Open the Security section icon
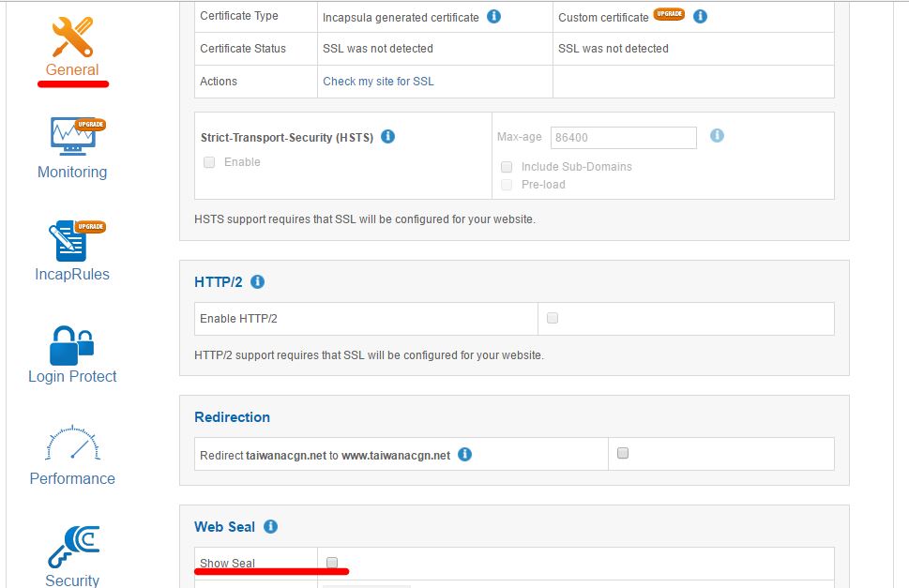Viewport: 909px width, 588px height. 73,548
